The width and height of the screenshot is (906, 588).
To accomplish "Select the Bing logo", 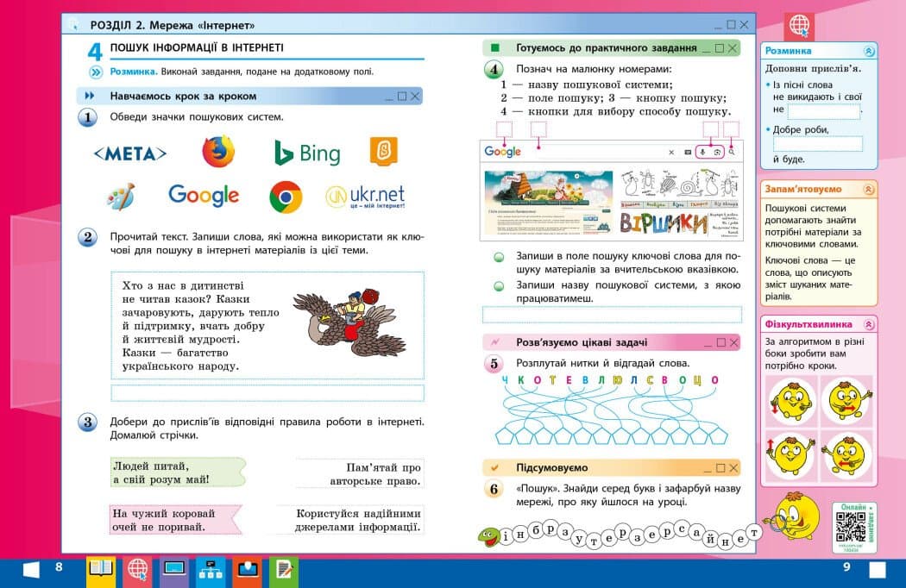I will pos(307,153).
